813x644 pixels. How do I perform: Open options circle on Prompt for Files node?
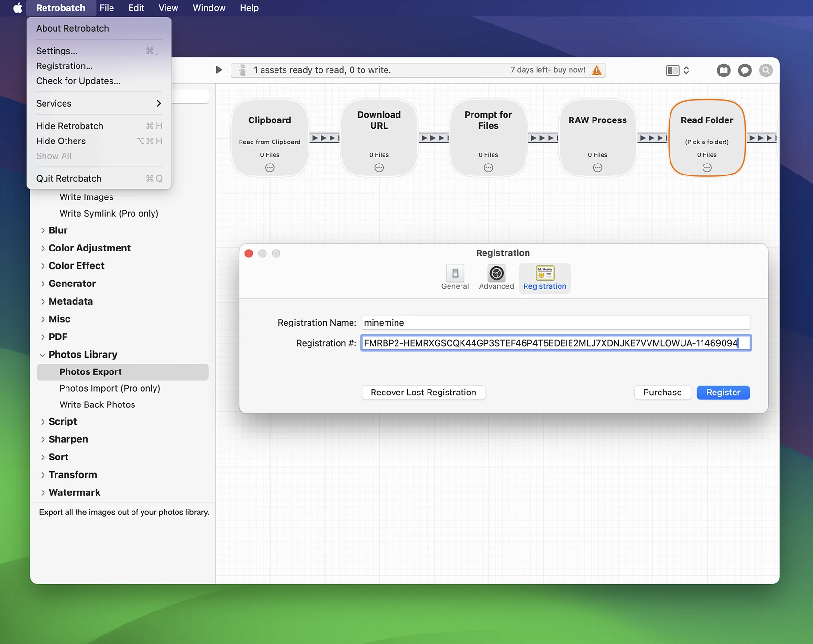click(x=488, y=168)
